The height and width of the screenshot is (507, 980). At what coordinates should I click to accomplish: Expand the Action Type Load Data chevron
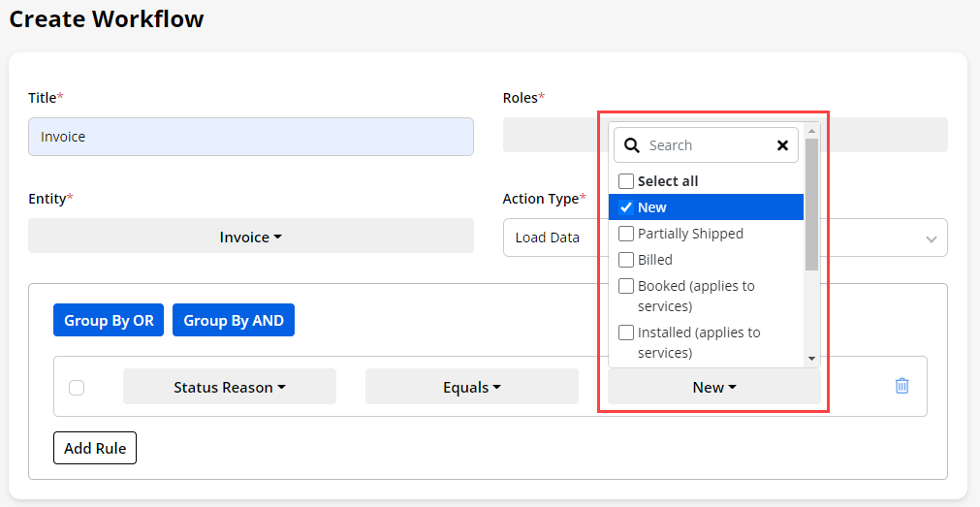click(x=931, y=238)
